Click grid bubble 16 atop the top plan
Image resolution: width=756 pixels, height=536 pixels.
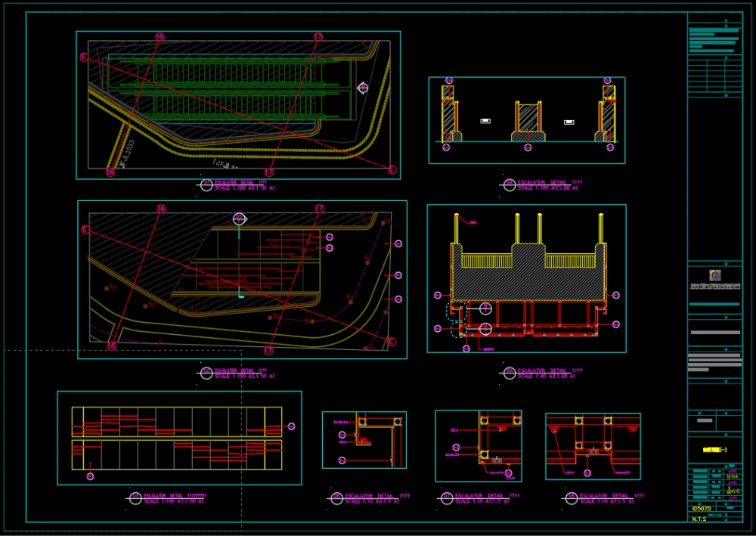(x=160, y=36)
